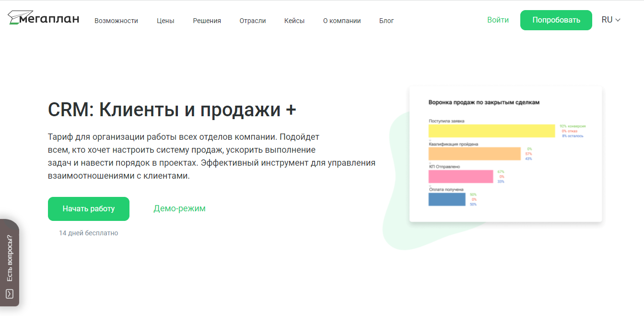This screenshot has width=644, height=316.
Task: Open the Возможности menu
Action: [117, 21]
